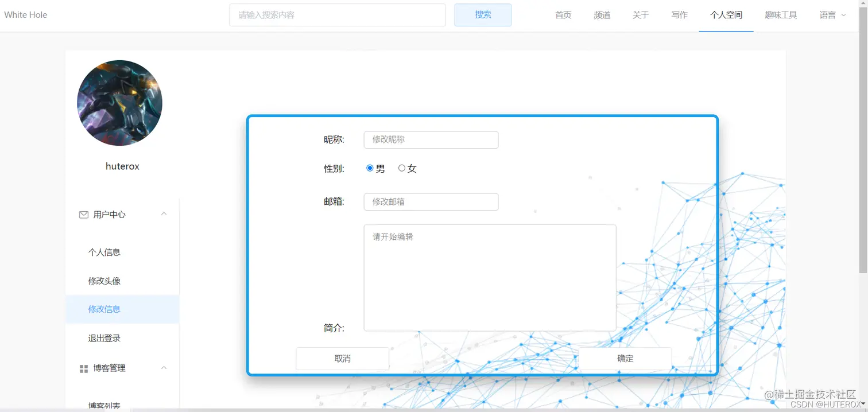Open the 语言 language dropdown
868x412 pixels.
(831, 15)
